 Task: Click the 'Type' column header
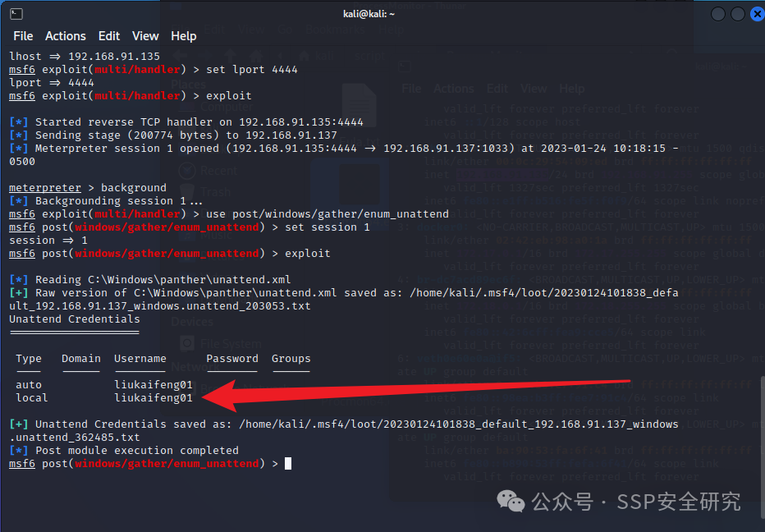point(29,359)
